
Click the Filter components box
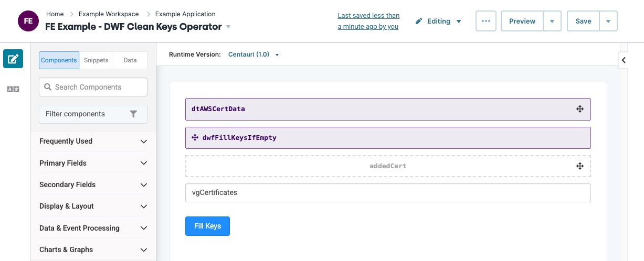[x=93, y=114]
